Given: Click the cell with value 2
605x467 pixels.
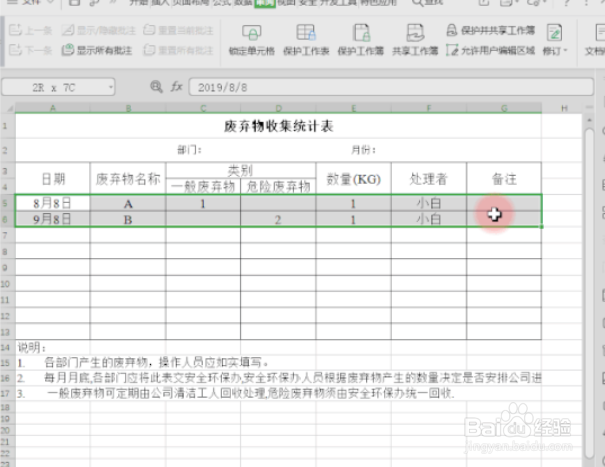Looking at the screenshot, I should coord(278,219).
